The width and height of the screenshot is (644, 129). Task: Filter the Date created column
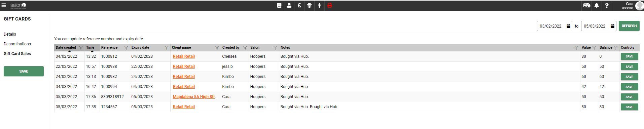[x=81, y=48]
